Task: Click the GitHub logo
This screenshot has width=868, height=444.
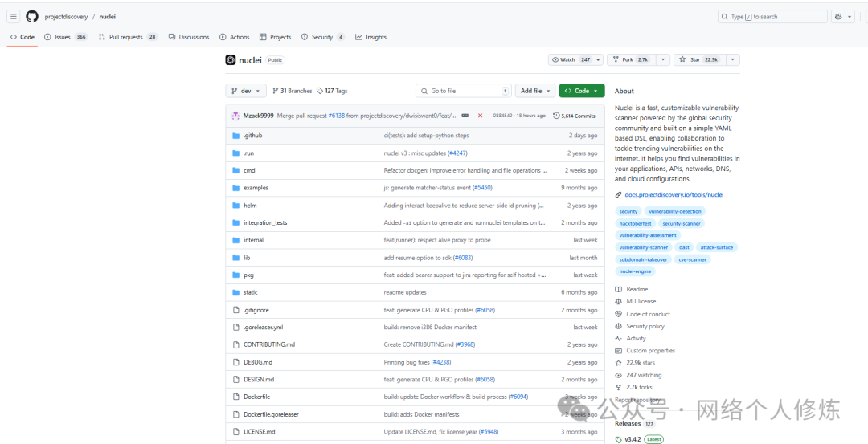Action: [32, 17]
